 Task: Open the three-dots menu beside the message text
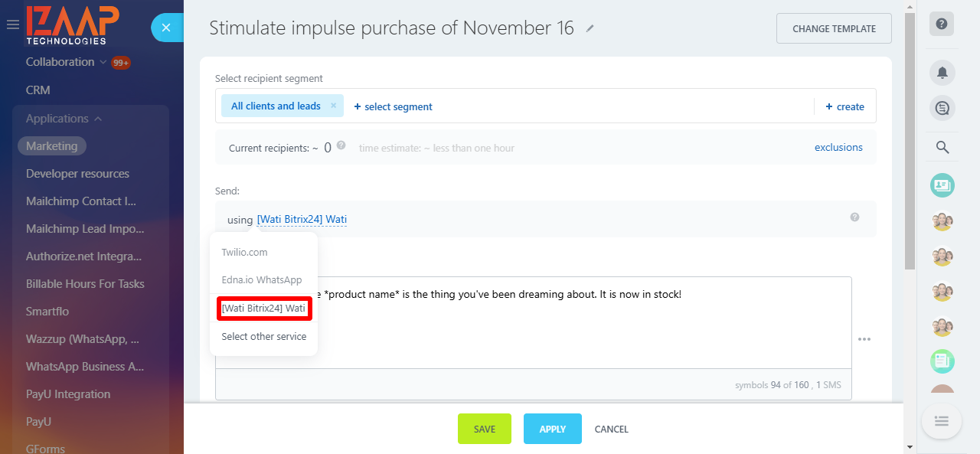coord(864,339)
